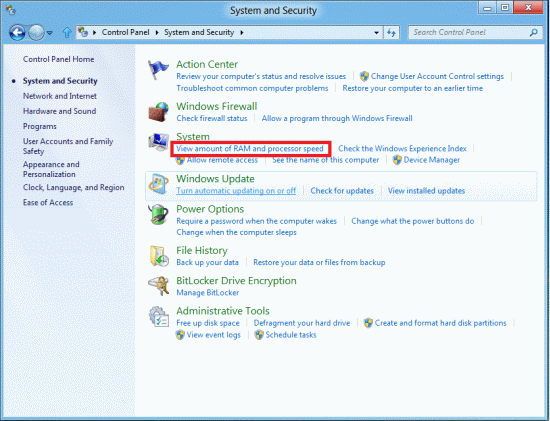Viewport: 550px width, 421px height.
Task: Click Check firewall status link
Action: [x=212, y=119]
